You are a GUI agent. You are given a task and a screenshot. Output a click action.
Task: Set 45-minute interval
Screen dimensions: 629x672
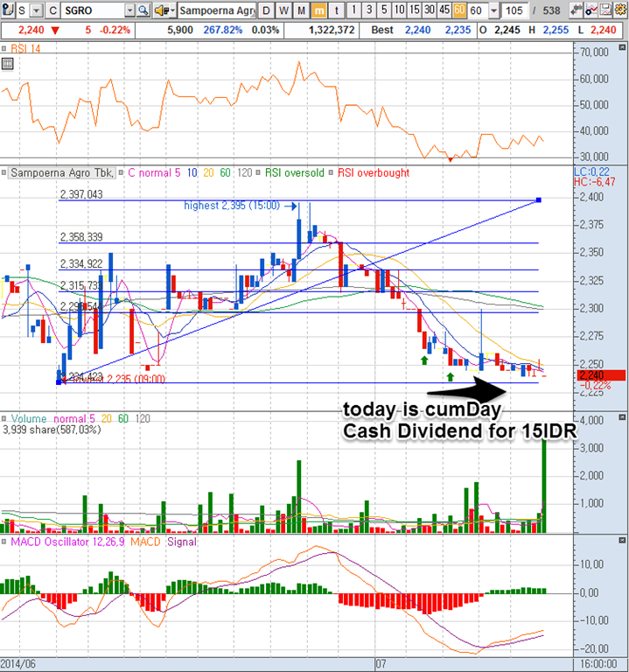tap(444, 10)
